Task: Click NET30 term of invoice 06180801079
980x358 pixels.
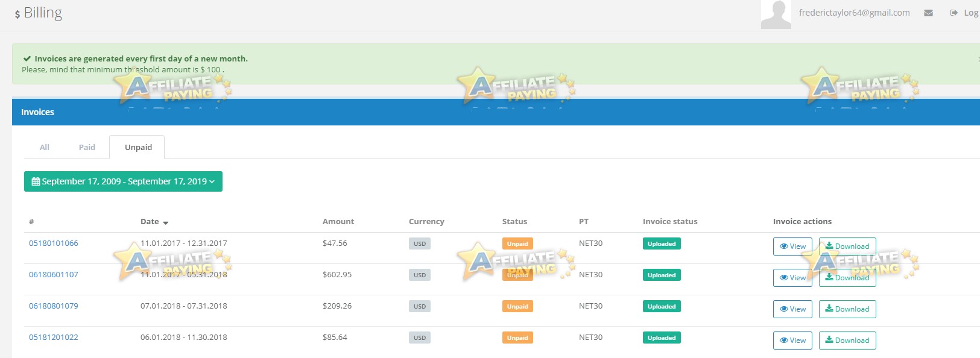Action: click(x=591, y=306)
